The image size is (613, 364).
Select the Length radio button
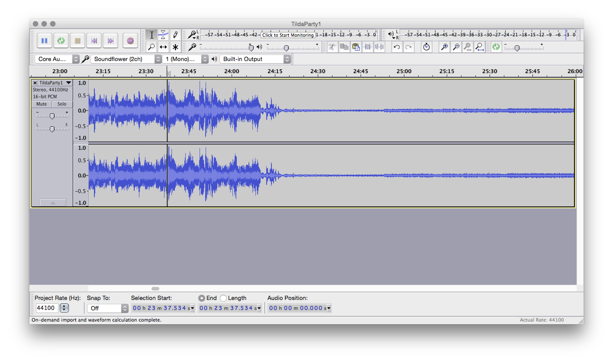coord(223,298)
